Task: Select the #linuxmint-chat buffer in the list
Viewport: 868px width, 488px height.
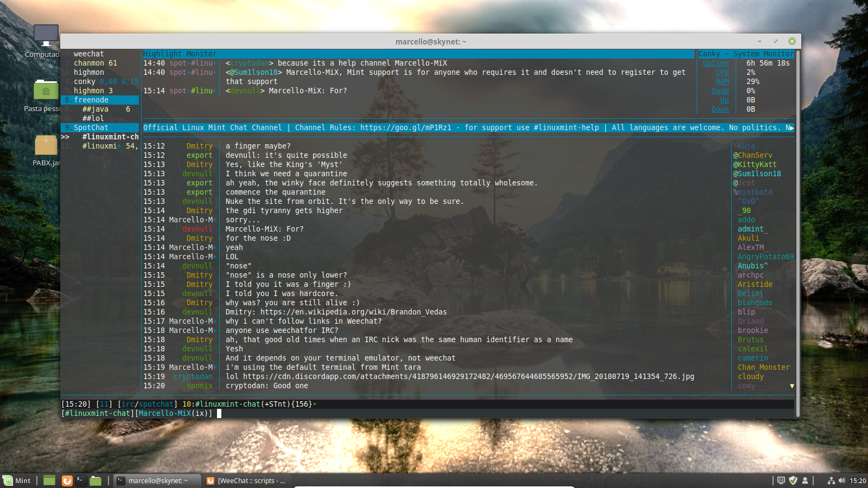Action: [110, 137]
